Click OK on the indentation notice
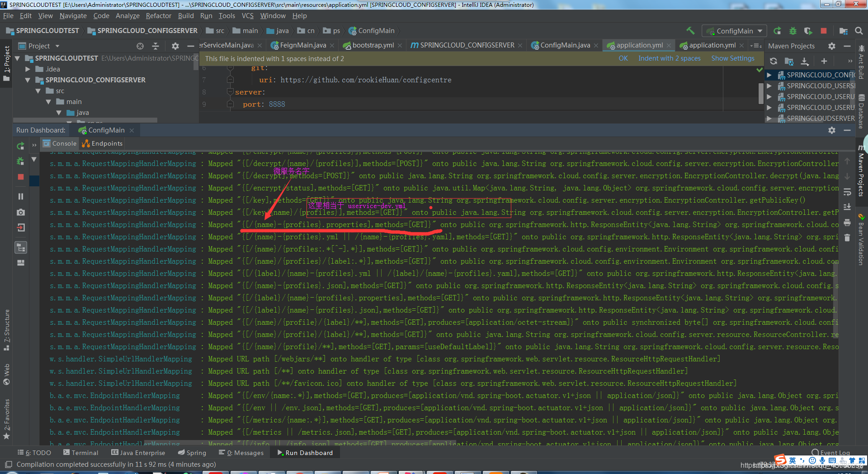 pos(623,58)
